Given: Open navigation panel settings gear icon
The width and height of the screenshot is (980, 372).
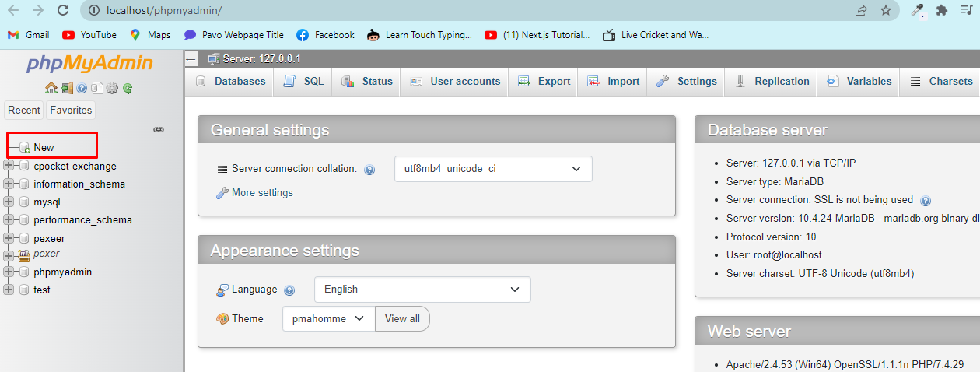Looking at the screenshot, I should pos(112,88).
